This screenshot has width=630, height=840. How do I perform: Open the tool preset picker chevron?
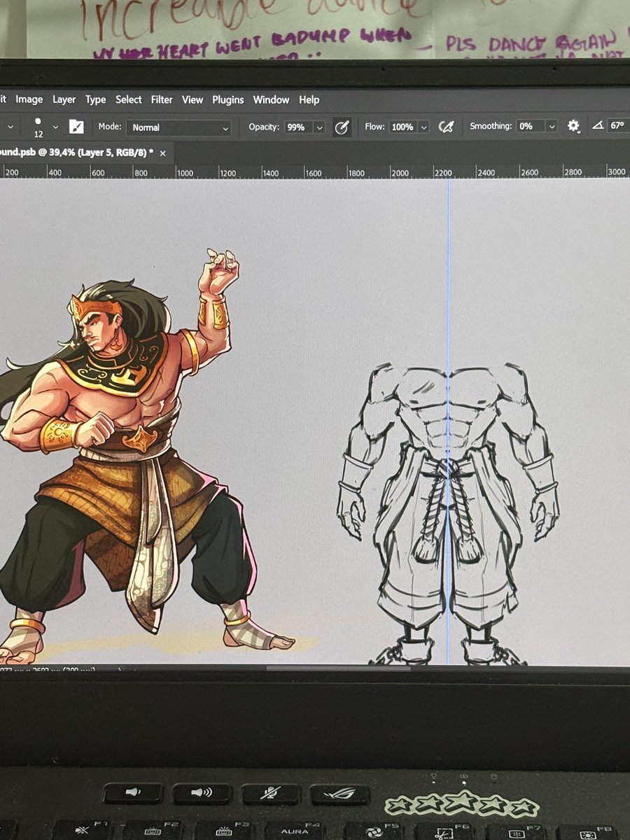(x=10, y=127)
